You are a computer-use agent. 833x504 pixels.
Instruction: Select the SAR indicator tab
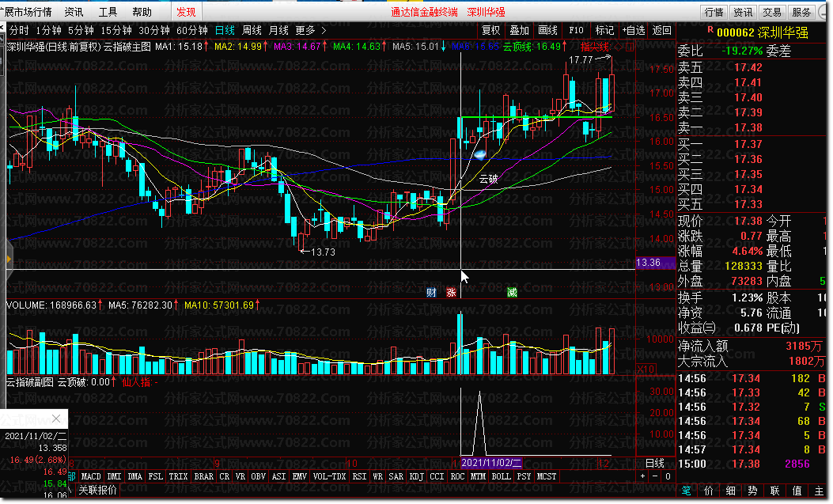[x=396, y=477]
